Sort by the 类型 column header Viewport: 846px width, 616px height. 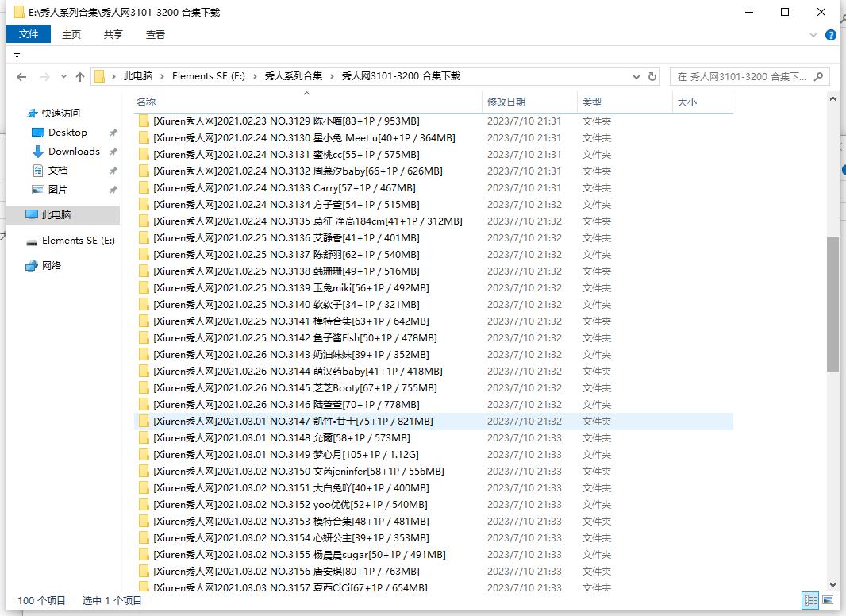tap(625, 102)
